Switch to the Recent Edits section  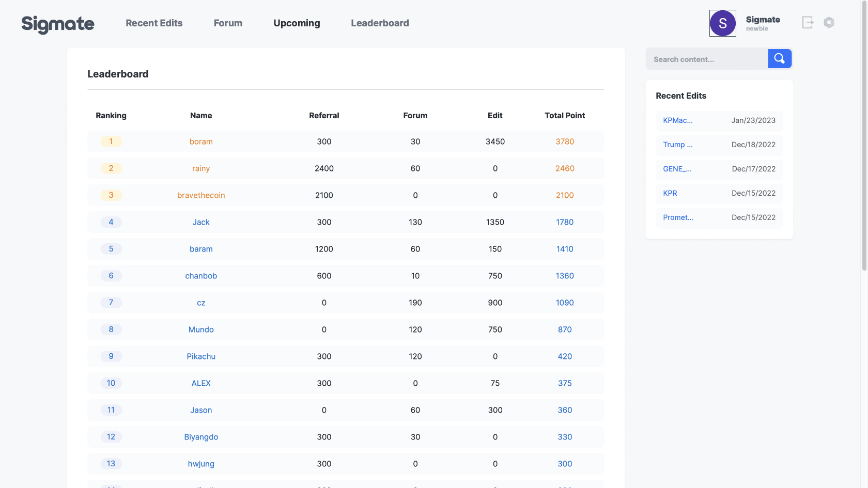154,23
